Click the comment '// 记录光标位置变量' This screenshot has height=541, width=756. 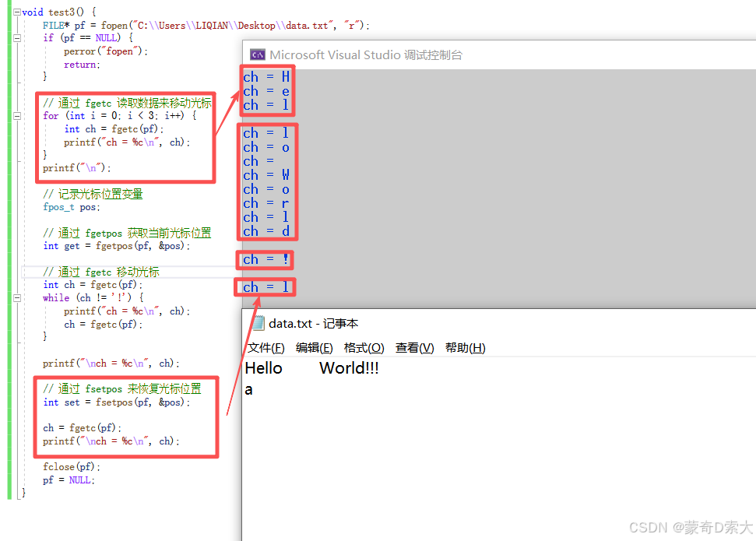click(93, 195)
